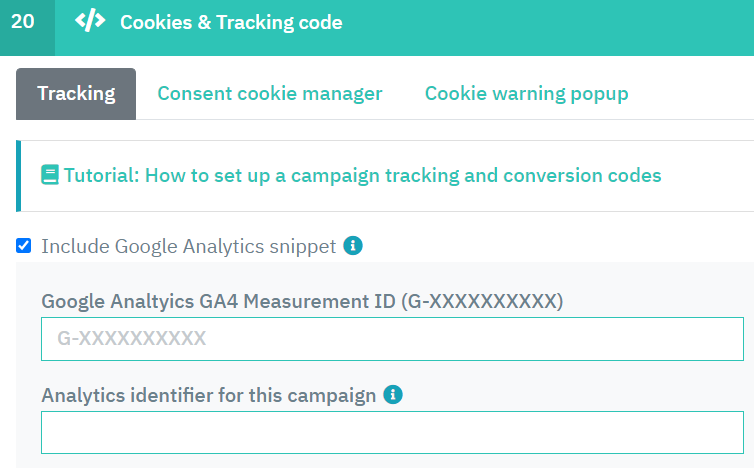Image resolution: width=754 pixels, height=468 pixels.
Task: Click the Analytics identifier for this campaign label
Action: pyautogui.click(x=208, y=395)
